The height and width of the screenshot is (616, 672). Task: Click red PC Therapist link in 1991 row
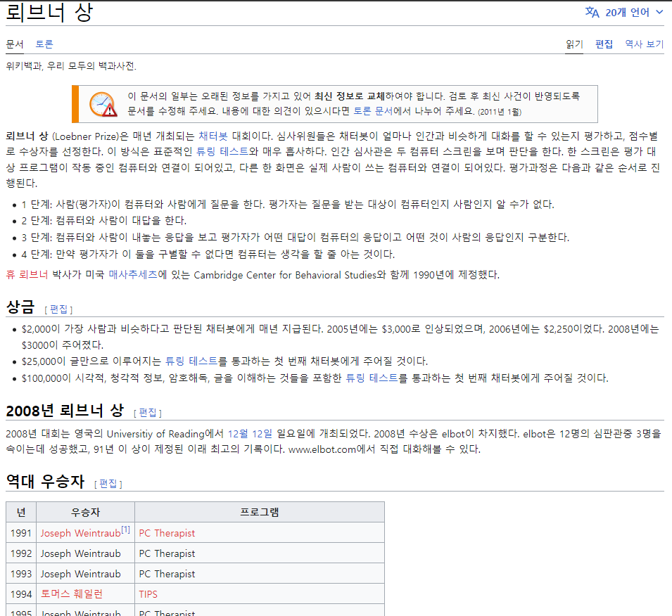(x=167, y=533)
